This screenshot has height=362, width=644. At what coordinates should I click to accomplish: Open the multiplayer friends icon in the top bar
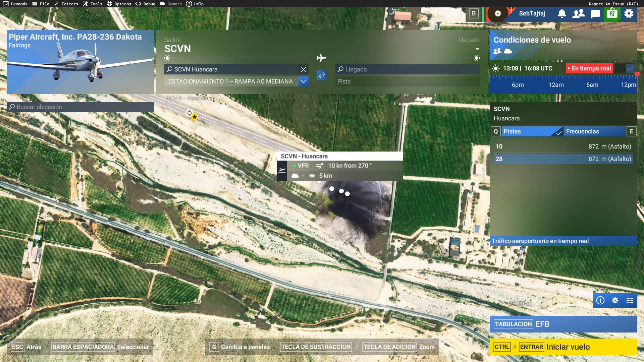(x=579, y=14)
